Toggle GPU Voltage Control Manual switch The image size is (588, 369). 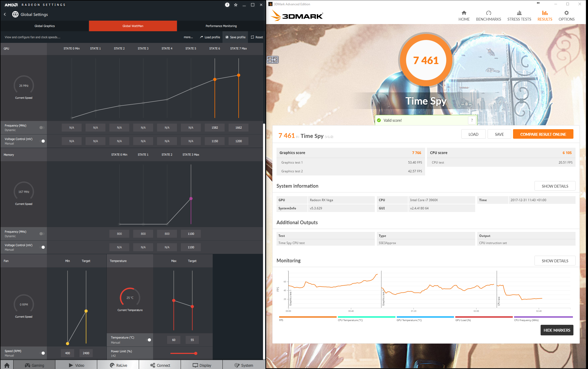[42, 141]
